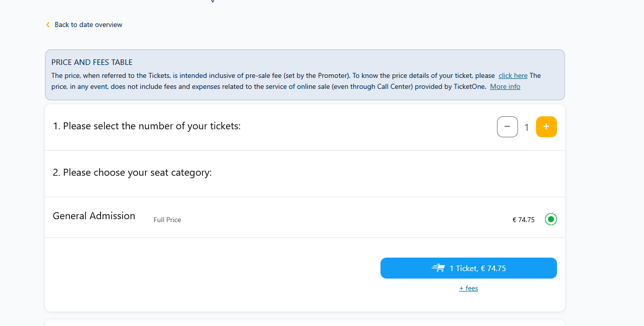Click the small chevron icon at page top
The image size is (644, 326).
212,1
